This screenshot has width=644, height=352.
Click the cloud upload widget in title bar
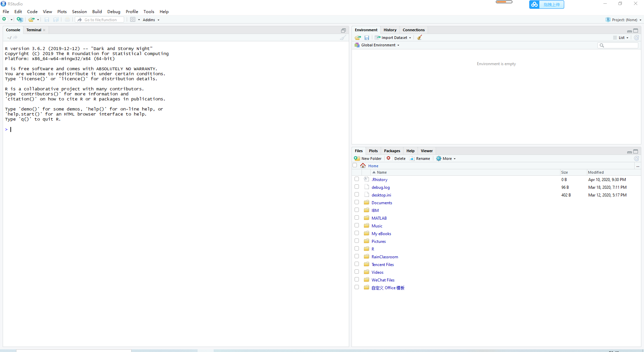click(x=546, y=4)
